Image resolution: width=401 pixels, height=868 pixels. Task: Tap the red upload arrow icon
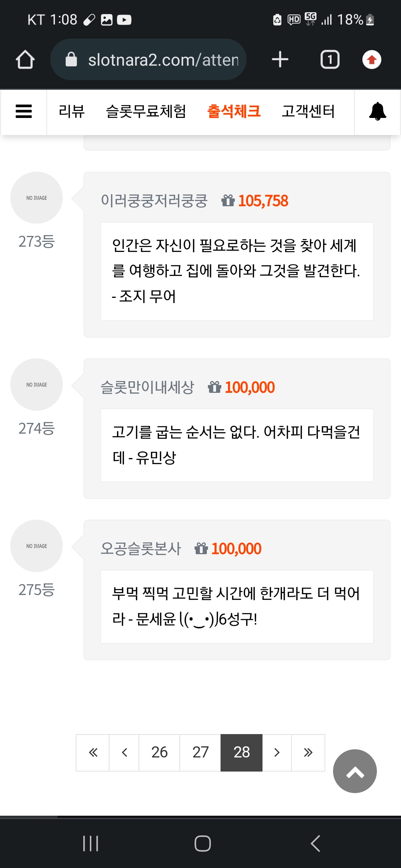coord(372,60)
